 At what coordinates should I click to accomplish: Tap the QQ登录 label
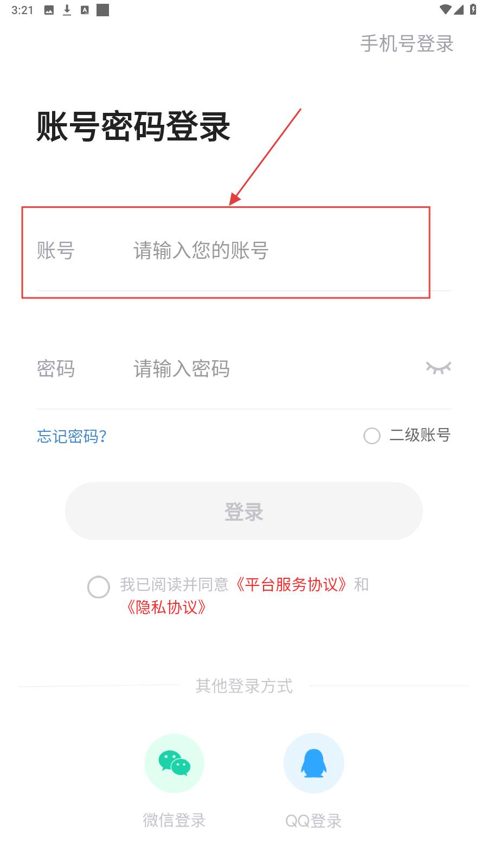[313, 821]
